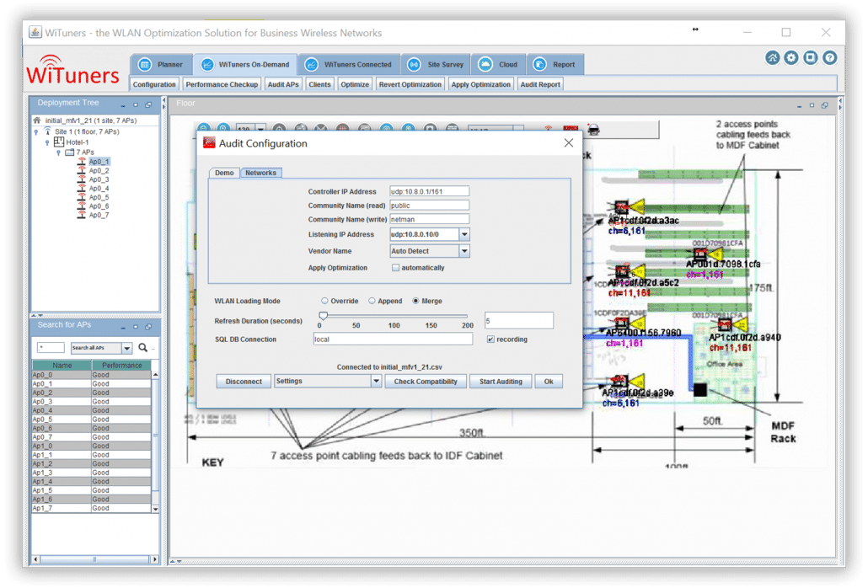The image size is (868, 588).
Task: Collapse Hotel-1 tree node
Action: pos(47,142)
